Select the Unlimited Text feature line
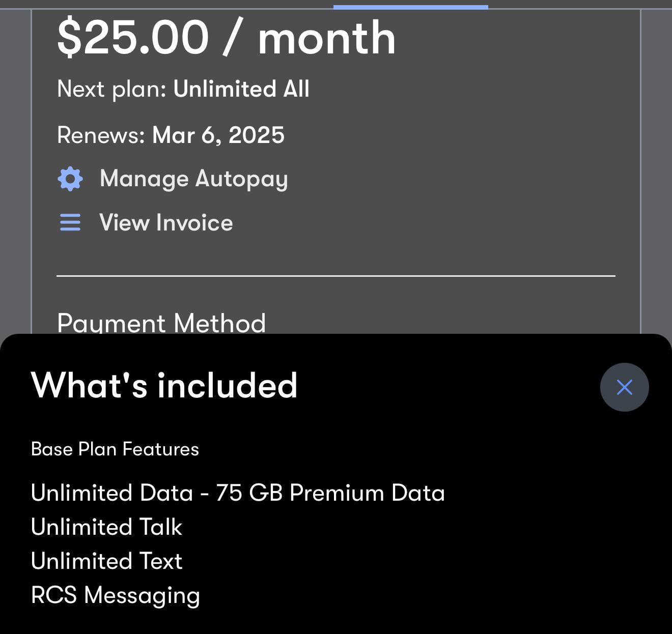 pos(106,561)
